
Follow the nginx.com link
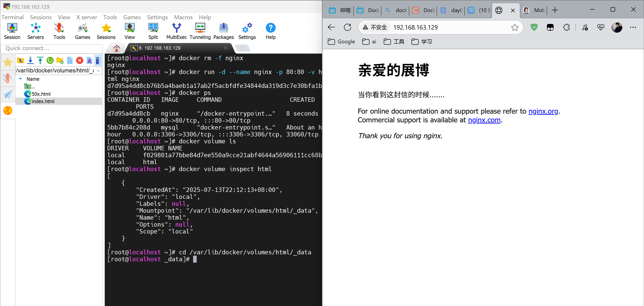(x=484, y=120)
